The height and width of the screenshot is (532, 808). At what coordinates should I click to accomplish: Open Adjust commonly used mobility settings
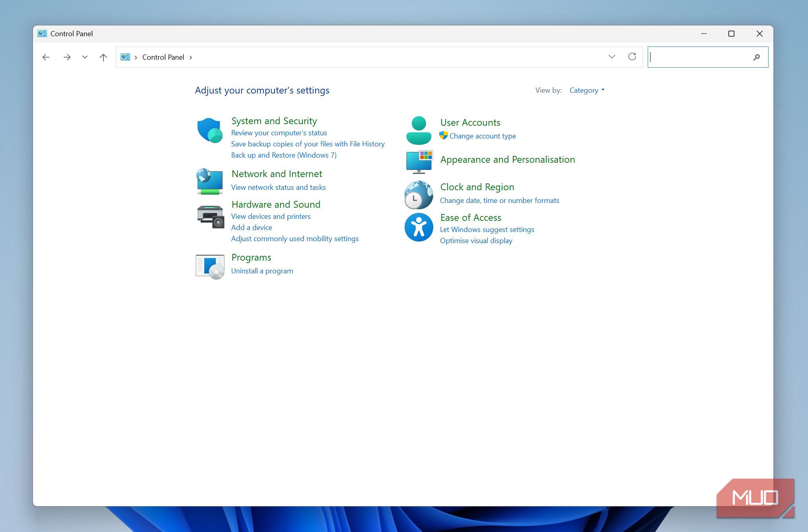coord(295,239)
